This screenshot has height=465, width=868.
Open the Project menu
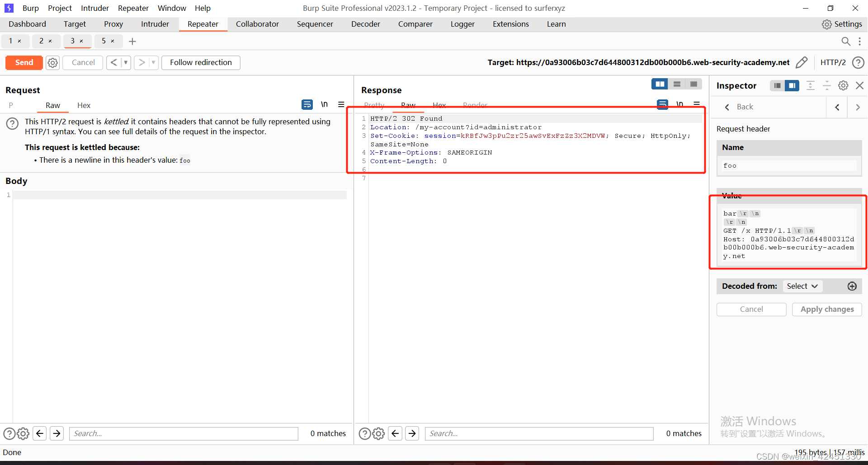click(x=60, y=8)
